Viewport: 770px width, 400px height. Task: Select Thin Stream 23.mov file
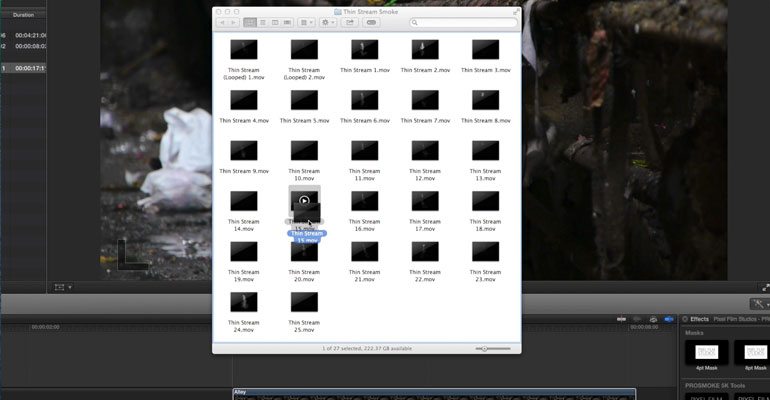pyautogui.click(x=485, y=262)
